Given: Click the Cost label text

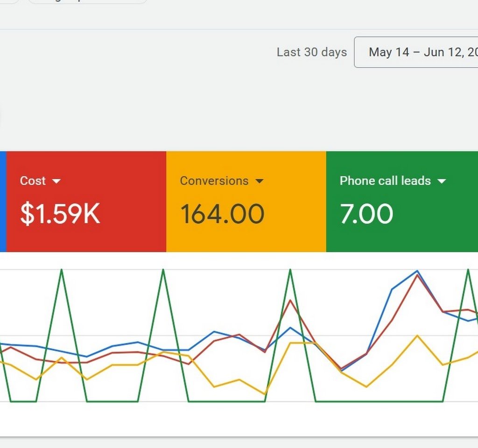Looking at the screenshot, I should 33,181.
